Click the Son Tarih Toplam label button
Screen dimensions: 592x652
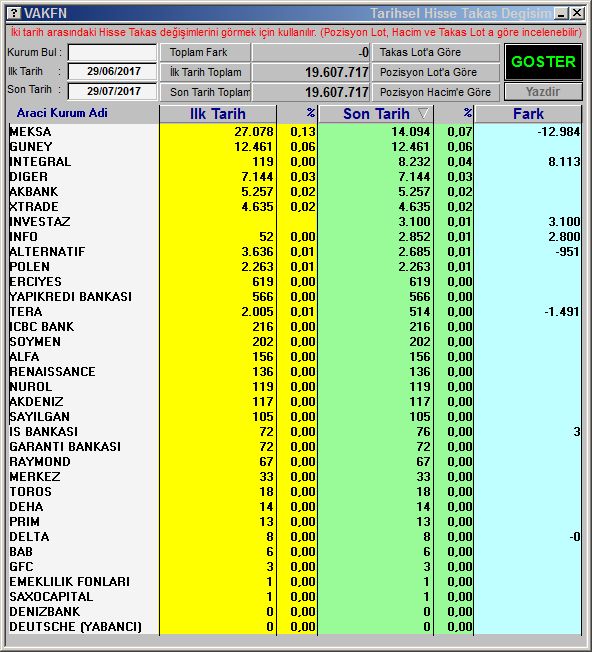click(x=205, y=92)
